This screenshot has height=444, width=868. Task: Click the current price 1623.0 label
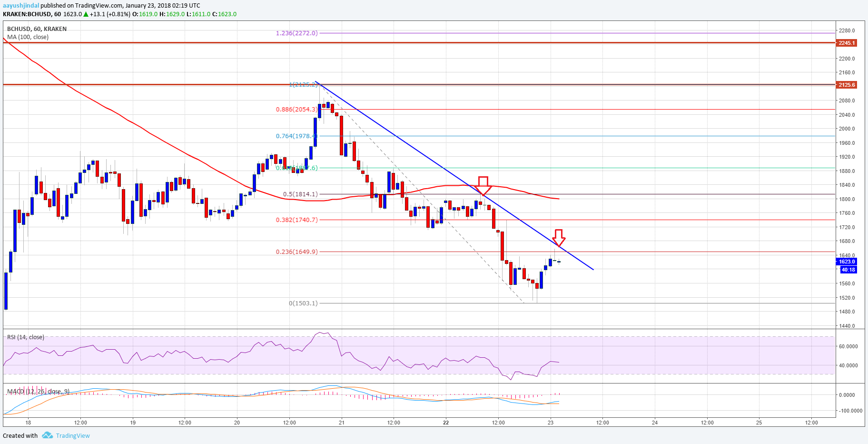847,262
